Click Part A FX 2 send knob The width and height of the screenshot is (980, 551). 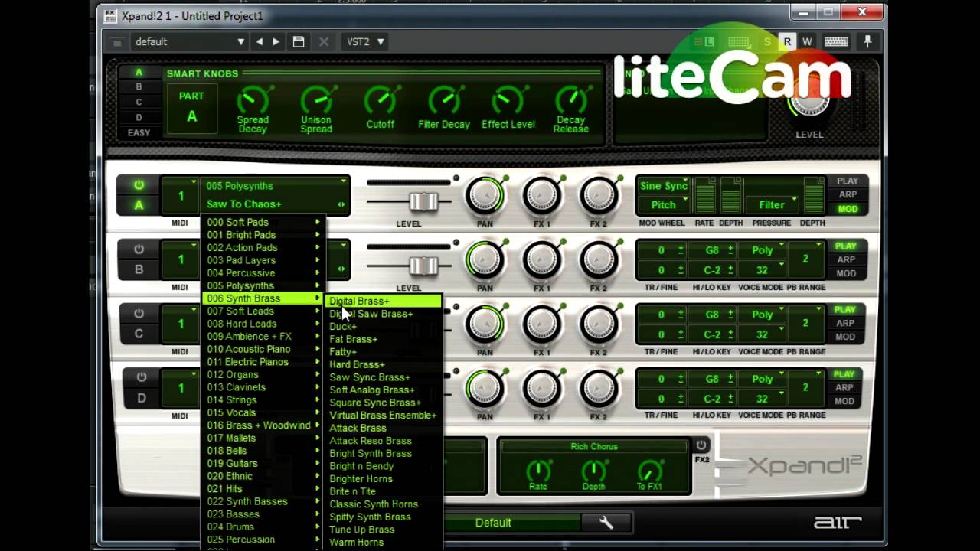point(599,196)
